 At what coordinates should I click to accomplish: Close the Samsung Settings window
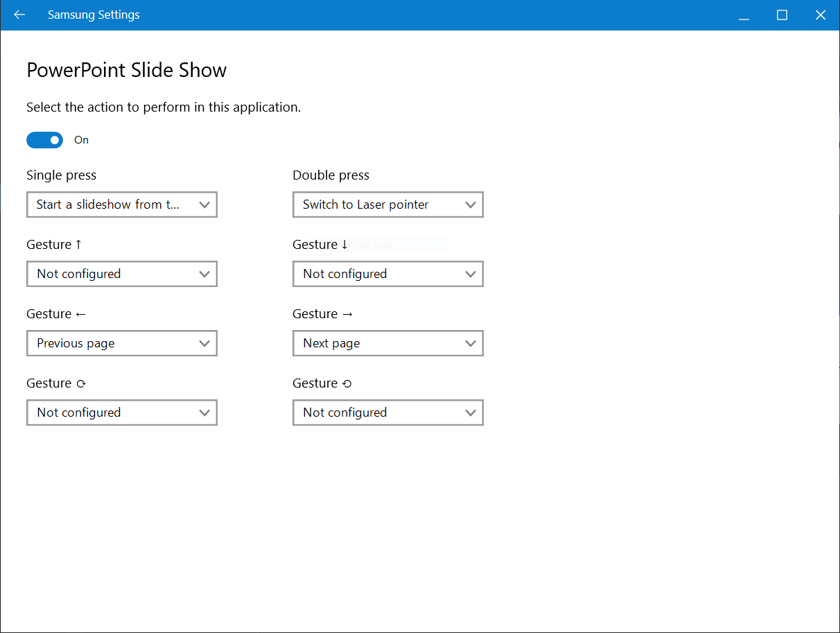[x=821, y=15]
